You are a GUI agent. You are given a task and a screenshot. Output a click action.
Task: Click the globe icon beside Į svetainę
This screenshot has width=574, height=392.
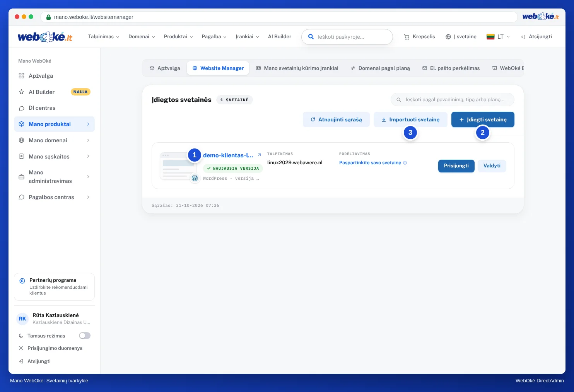[448, 37]
